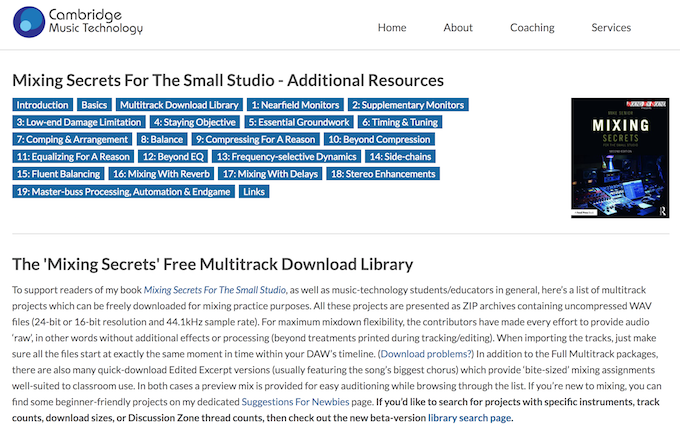Image resolution: width=680 pixels, height=430 pixels.
Task: Click the Cambridge Music Technology logo
Action: click(x=78, y=22)
